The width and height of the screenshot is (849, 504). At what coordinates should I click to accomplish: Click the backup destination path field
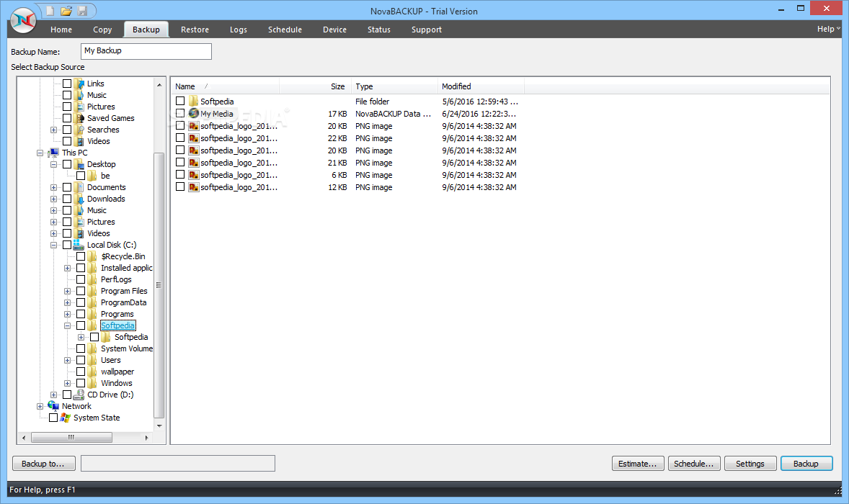pos(178,464)
